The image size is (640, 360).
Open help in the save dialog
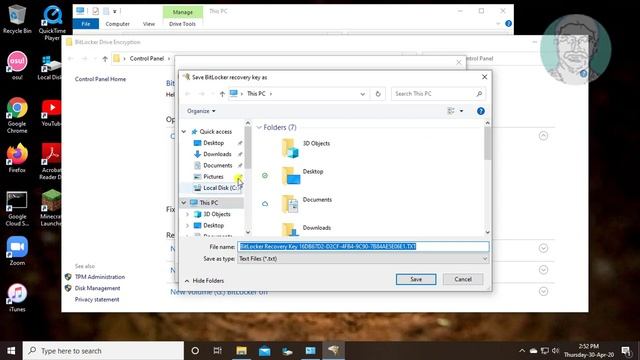[x=480, y=111]
